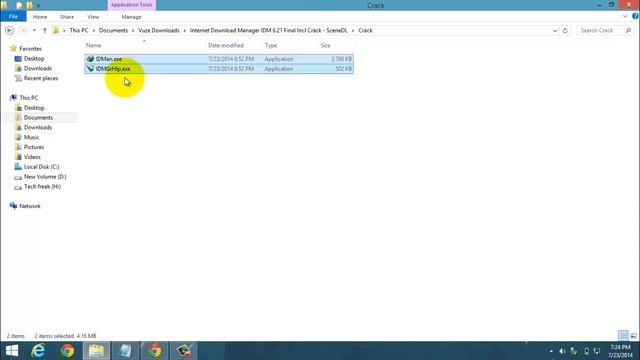Viewport: 640px width, 360px height.
Task: Sort files by Type column
Action: (x=271, y=45)
